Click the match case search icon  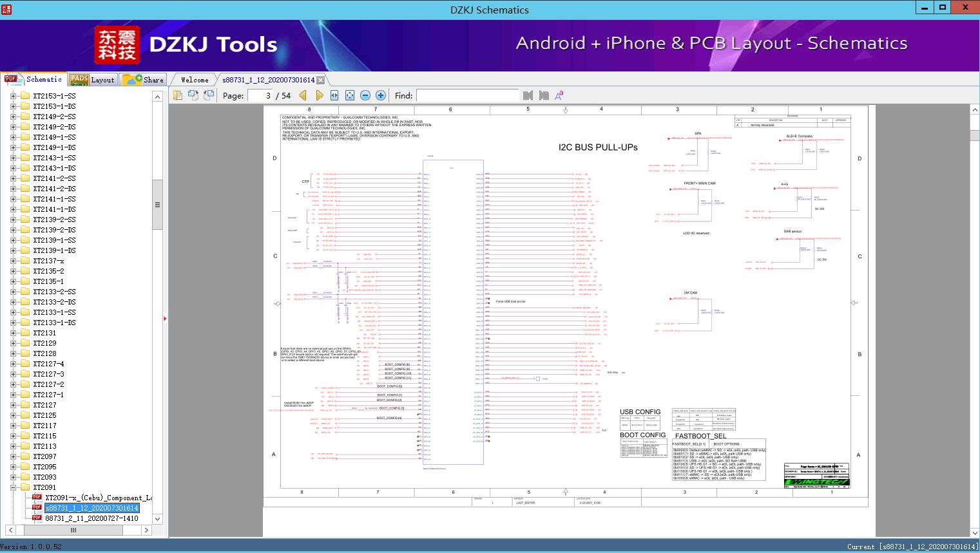559,95
